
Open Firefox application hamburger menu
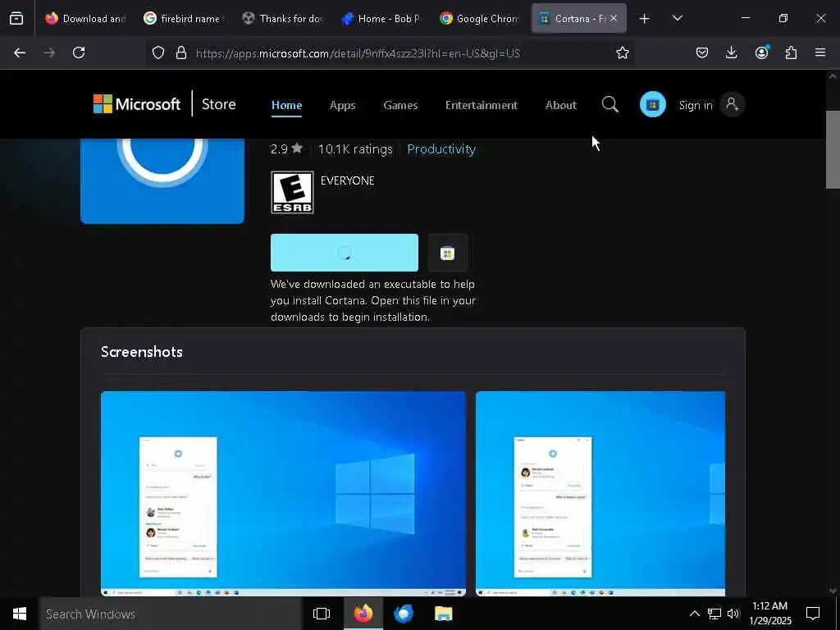(x=820, y=52)
